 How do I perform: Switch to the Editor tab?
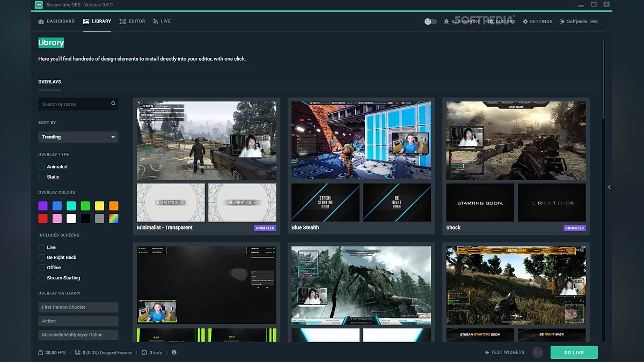pos(133,21)
